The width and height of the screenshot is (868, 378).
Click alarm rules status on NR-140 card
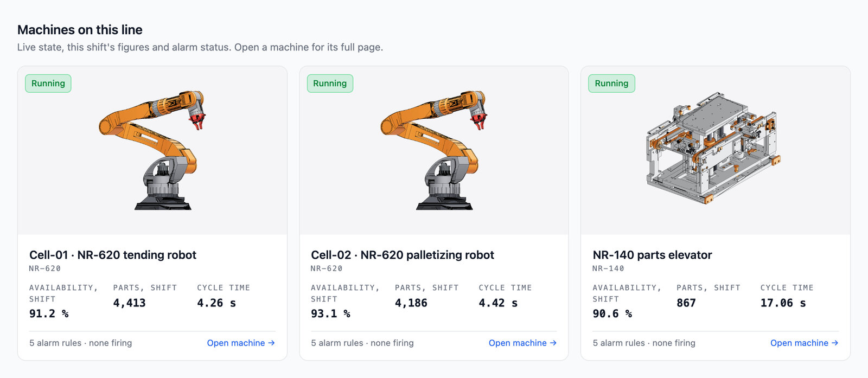[644, 343]
